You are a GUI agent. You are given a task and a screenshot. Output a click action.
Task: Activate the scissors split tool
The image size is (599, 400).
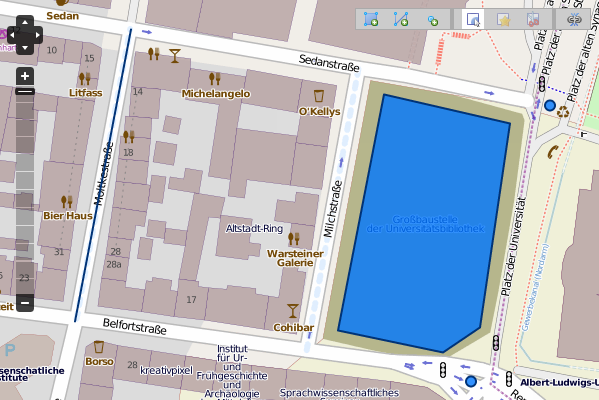click(x=533, y=19)
